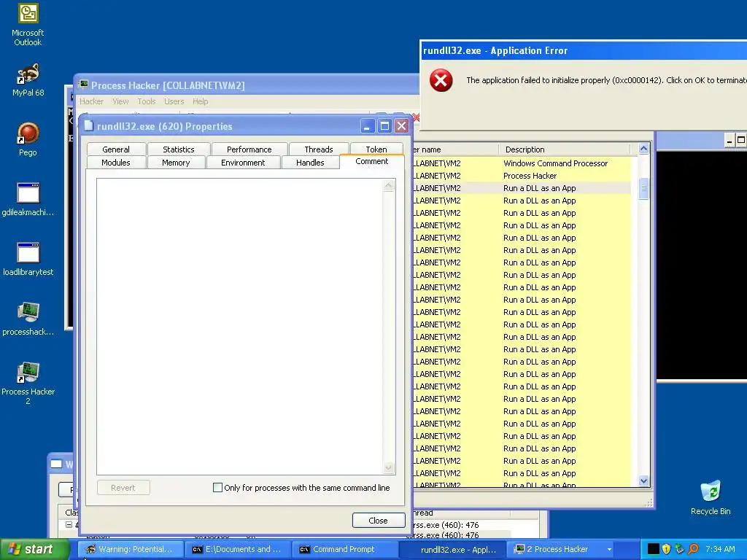Viewport: 747px width, 560px height.
Task: Click the Close button in Properties dialog
Action: (379, 521)
